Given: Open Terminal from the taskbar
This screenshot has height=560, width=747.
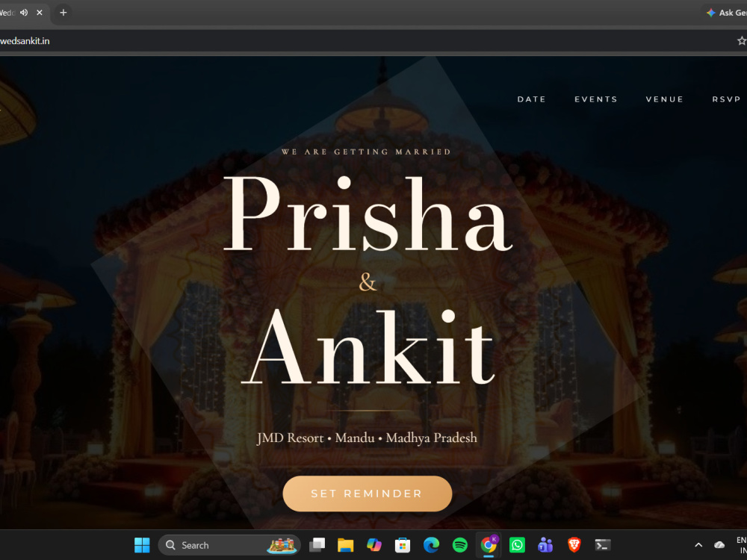Looking at the screenshot, I should [603, 545].
